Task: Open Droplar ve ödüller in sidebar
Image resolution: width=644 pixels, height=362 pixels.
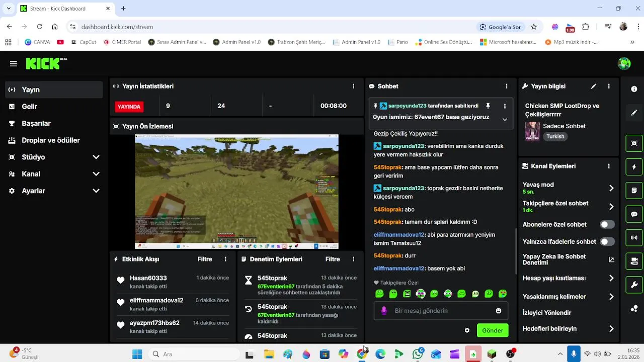Action: (x=54, y=140)
